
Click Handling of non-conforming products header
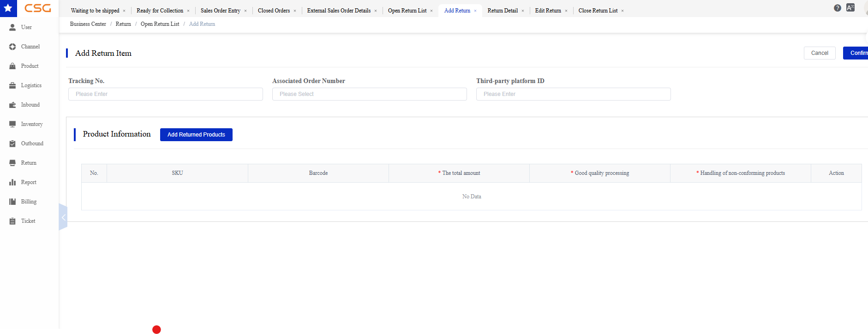741,173
